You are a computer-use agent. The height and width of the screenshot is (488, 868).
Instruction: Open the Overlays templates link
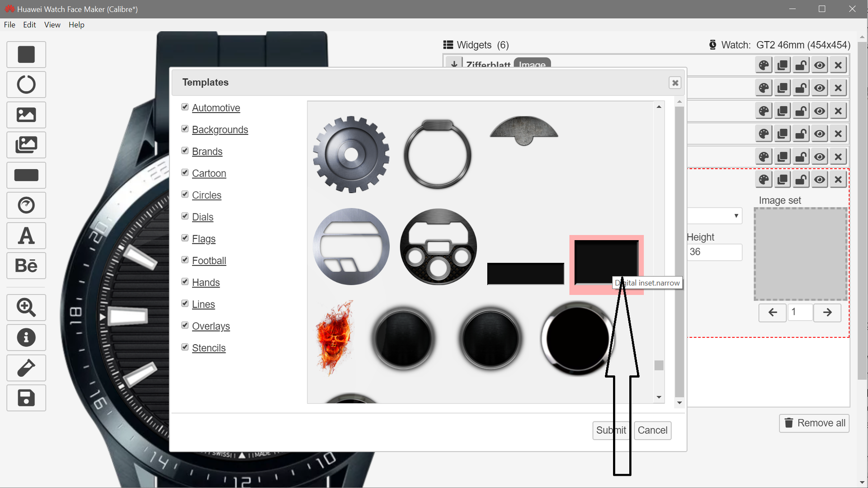(x=211, y=326)
